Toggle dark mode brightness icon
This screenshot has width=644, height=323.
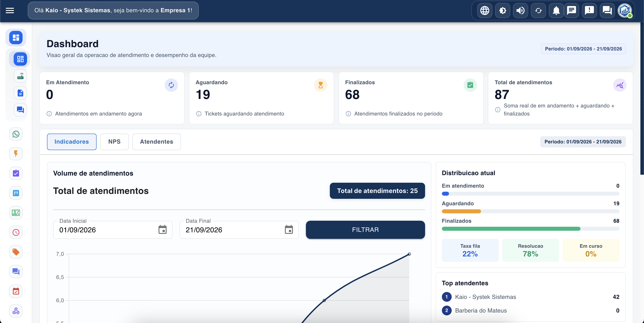[x=502, y=10]
